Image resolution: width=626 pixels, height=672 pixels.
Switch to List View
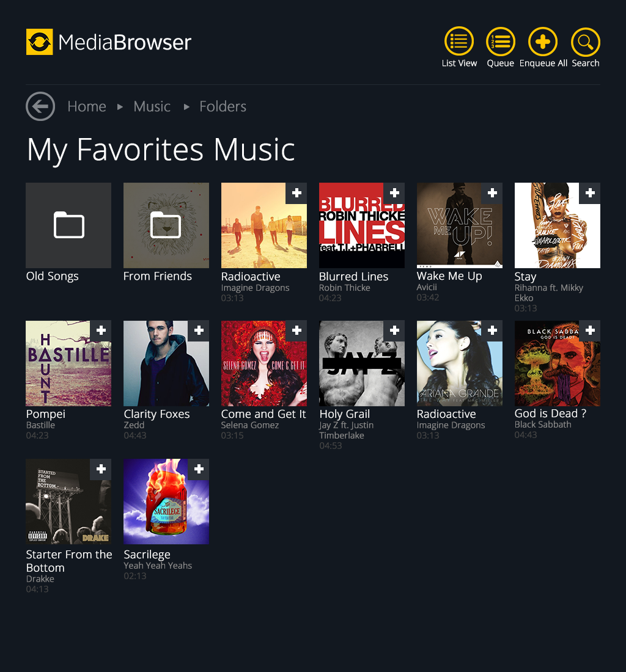point(458,47)
